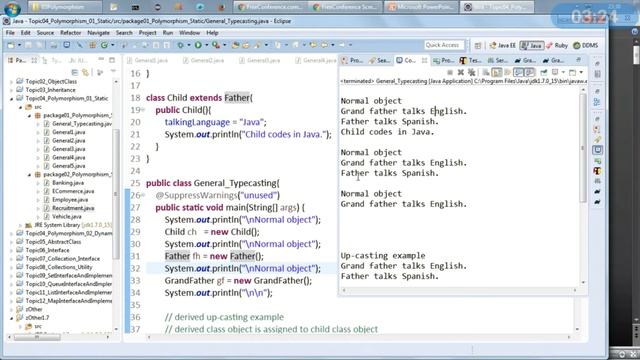This screenshot has height=360, width=640.
Task: Expand the Topic02_ObjectClass project
Action: click(x=11, y=82)
